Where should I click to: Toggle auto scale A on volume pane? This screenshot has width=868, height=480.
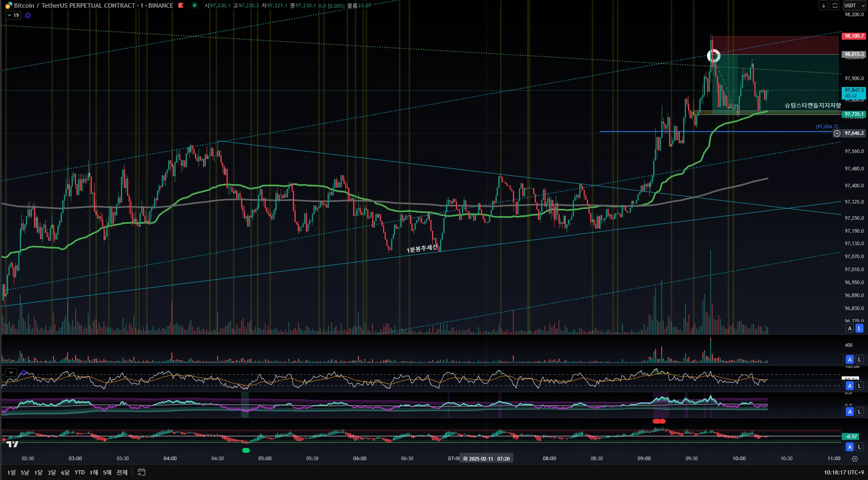coord(850,359)
